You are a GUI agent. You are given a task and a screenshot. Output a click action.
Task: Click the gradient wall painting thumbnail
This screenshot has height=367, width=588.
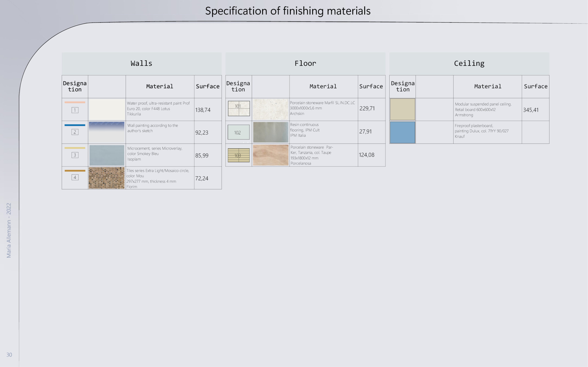(x=107, y=132)
